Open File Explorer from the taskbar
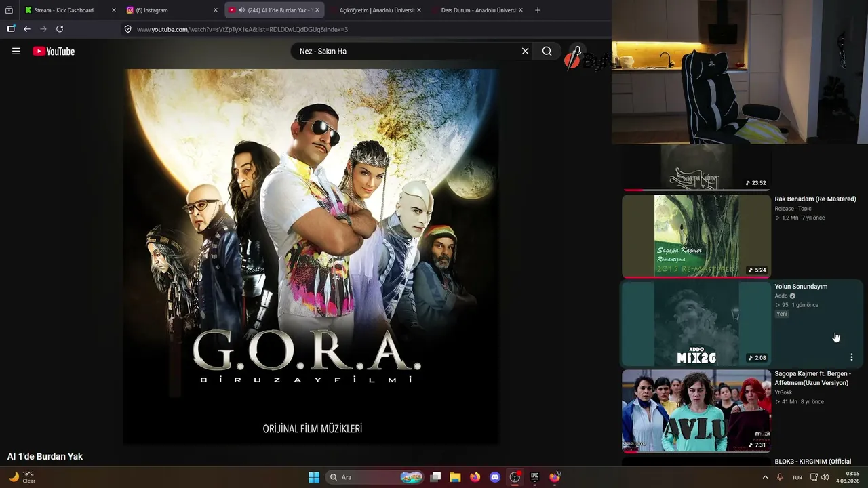 tap(455, 477)
